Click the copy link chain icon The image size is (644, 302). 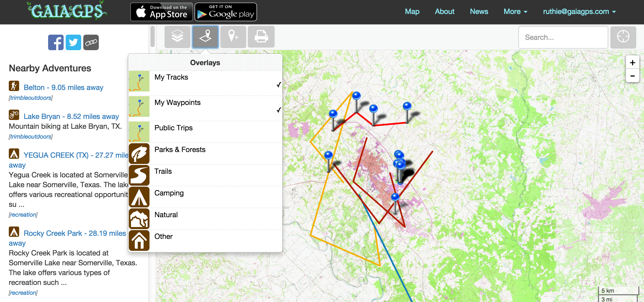pos(91,42)
